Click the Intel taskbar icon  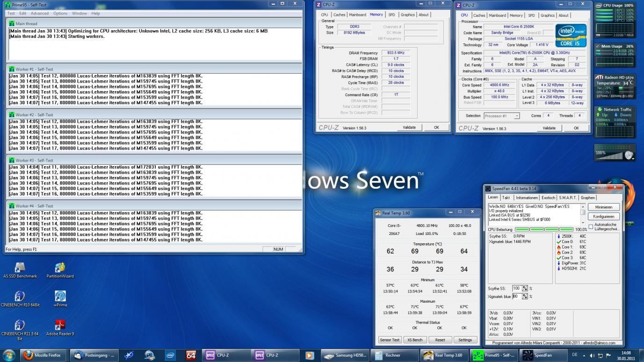[171, 355]
